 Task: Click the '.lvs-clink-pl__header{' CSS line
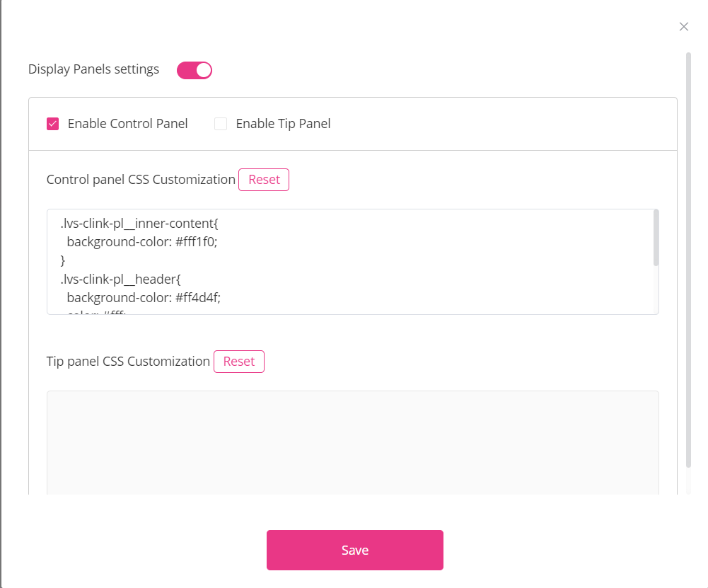pos(122,279)
